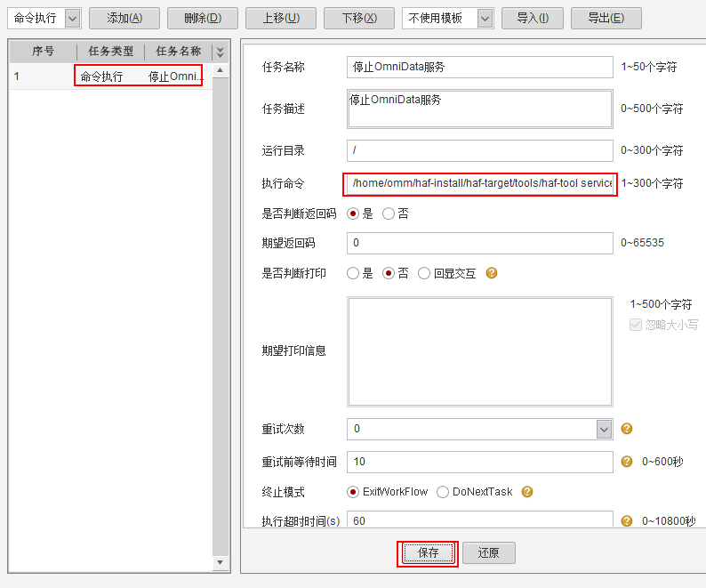Open help icon next to 重试次数 dropdown
The width and height of the screenshot is (706, 588).
point(626,429)
